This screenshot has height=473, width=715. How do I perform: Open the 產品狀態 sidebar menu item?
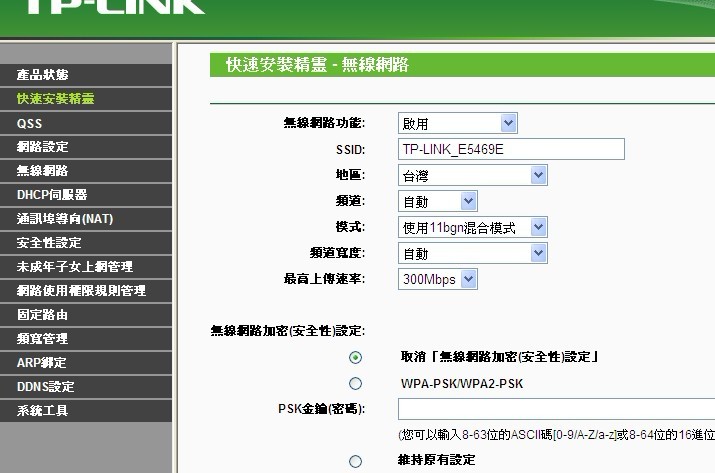tap(86, 75)
